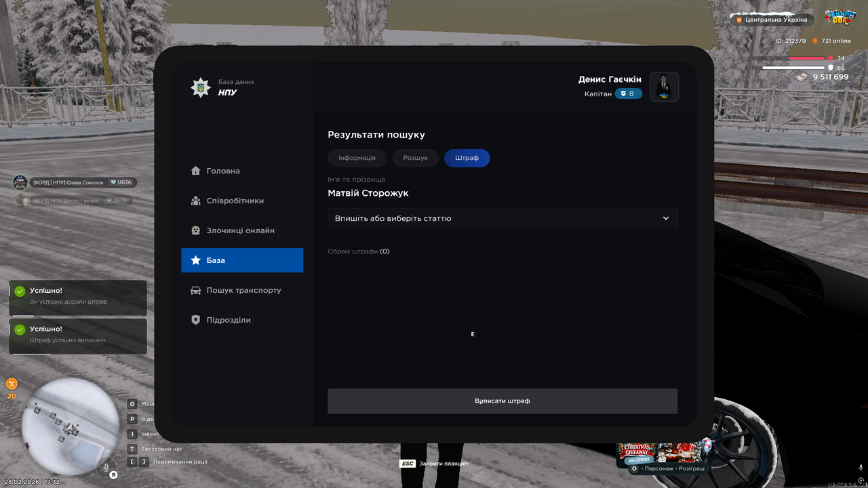
Task: Click the shield icon beside Підрозділи
Action: (x=196, y=320)
